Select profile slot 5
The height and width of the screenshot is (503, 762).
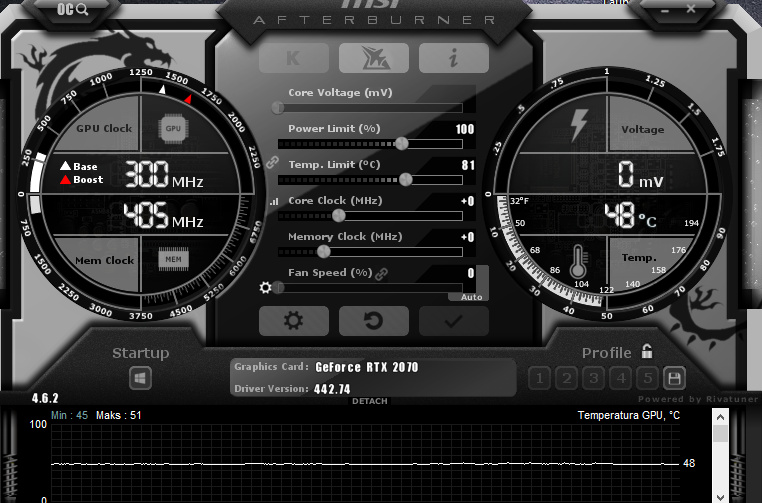[648, 378]
